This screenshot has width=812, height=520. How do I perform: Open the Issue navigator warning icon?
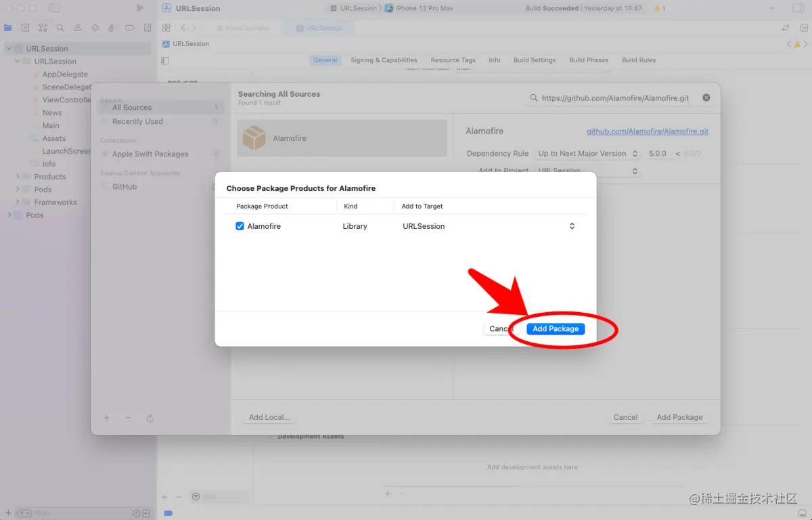78,28
